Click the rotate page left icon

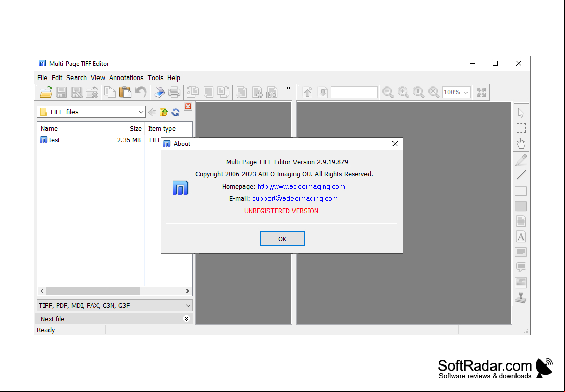pyautogui.click(x=192, y=92)
